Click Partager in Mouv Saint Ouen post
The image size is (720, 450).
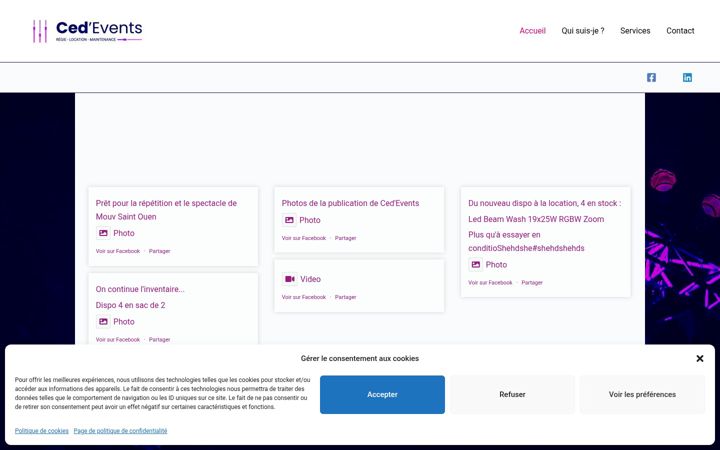159,251
